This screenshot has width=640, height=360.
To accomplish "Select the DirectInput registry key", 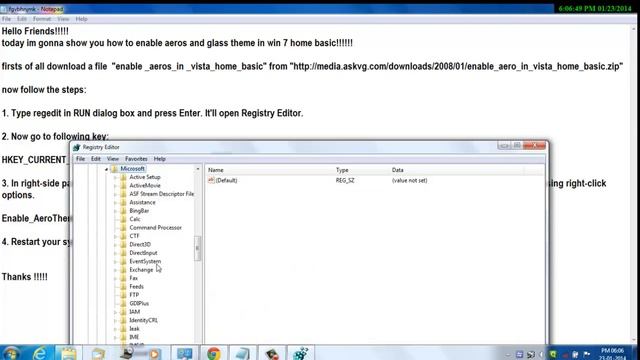I will pyautogui.click(x=143, y=253).
